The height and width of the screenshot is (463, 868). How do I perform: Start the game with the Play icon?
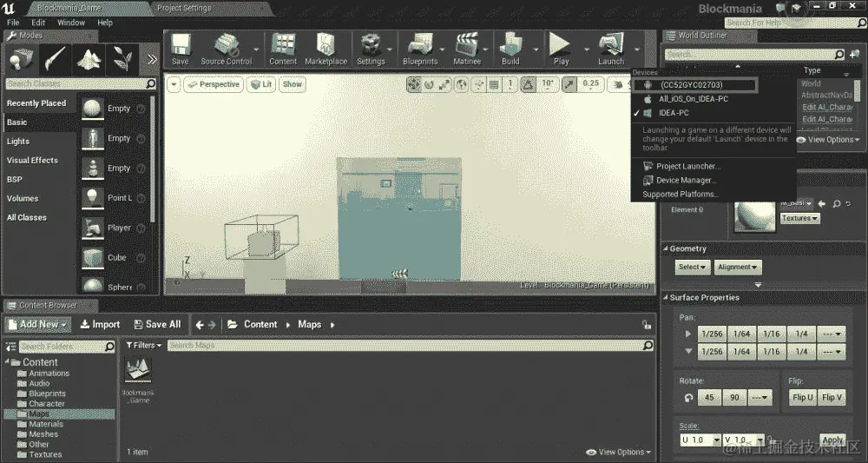[561, 50]
